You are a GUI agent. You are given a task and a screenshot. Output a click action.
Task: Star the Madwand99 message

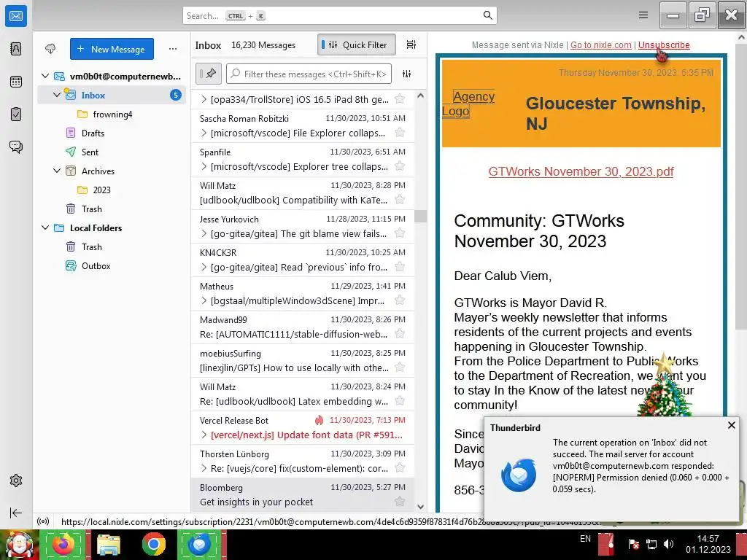coord(400,334)
